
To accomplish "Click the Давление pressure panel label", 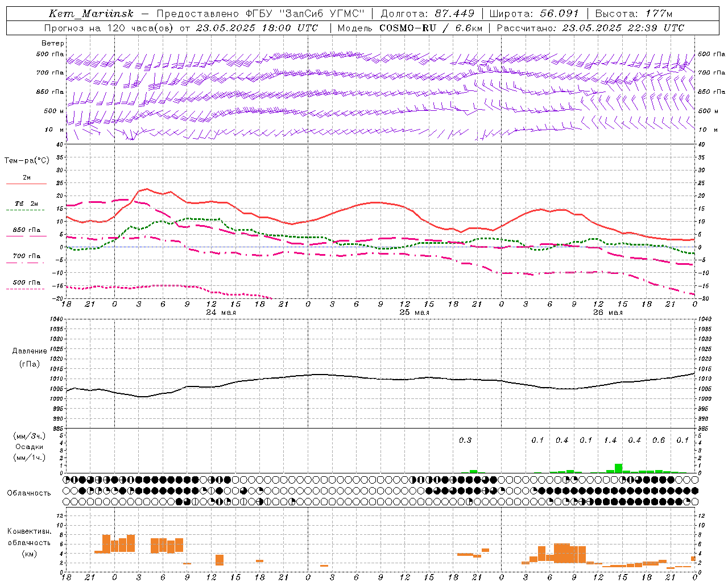I will click(x=29, y=351).
